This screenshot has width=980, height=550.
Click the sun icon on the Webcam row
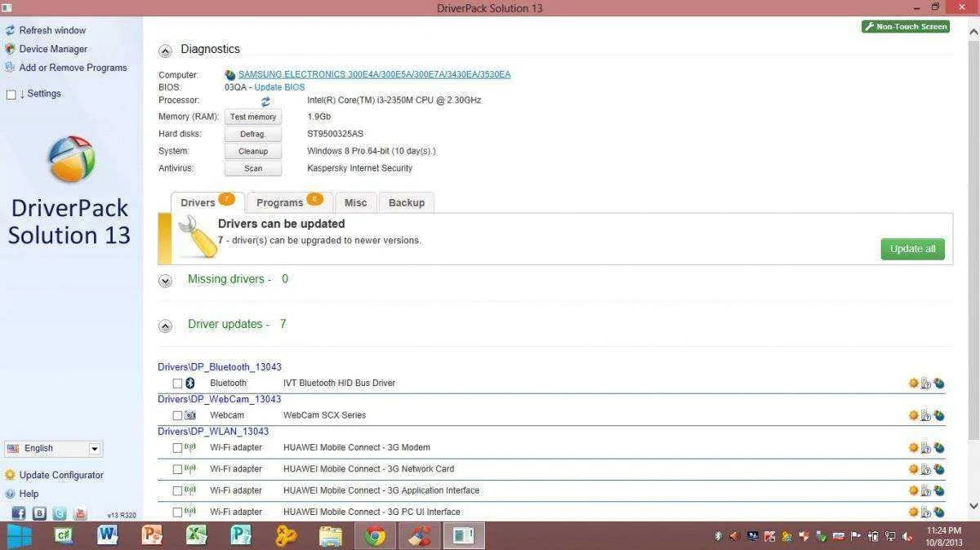pos(913,415)
